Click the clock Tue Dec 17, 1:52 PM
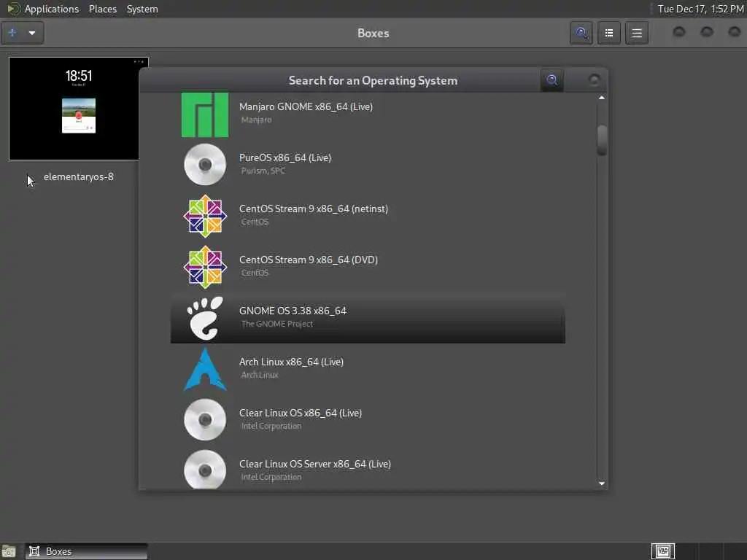 (x=700, y=9)
